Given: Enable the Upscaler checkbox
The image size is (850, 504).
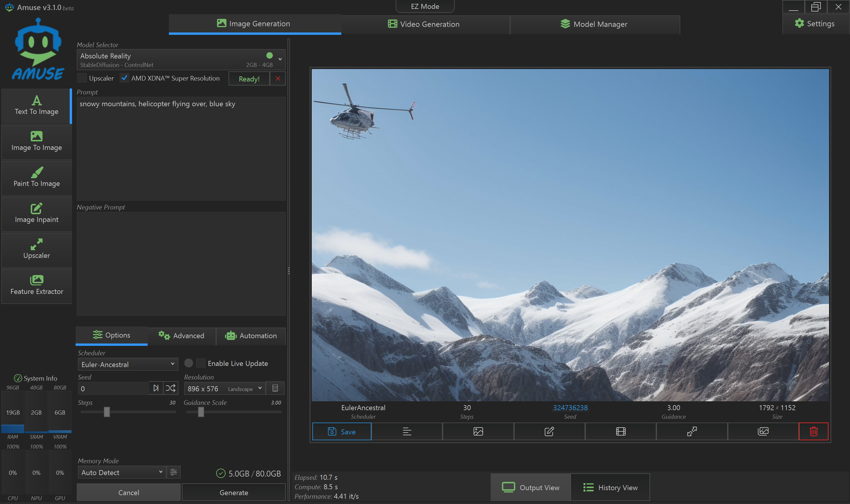Looking at the screenshot, I should click(82, 78).
